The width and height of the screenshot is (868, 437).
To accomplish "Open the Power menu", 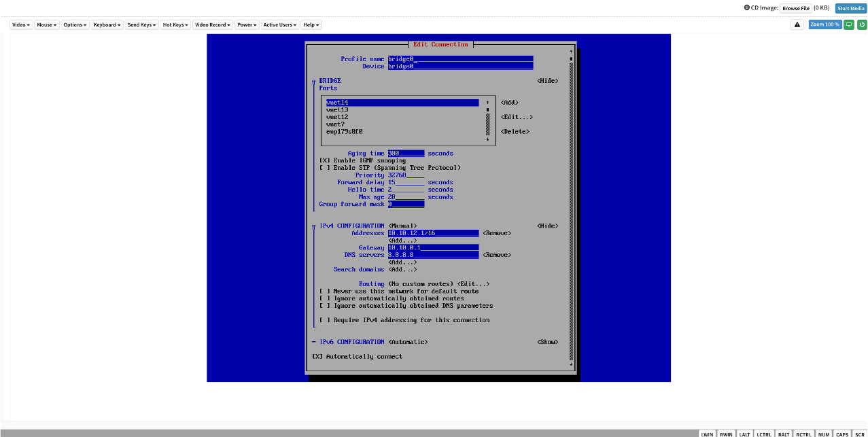I will [247, 24].
